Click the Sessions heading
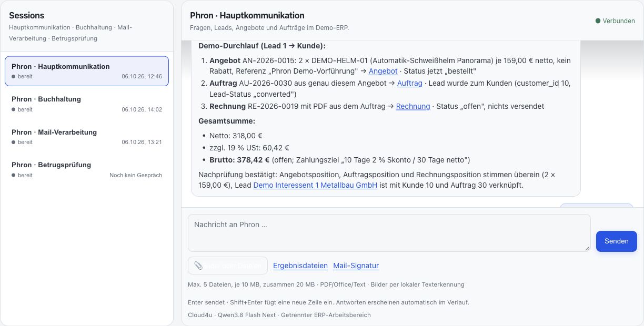 pos(27,15)
